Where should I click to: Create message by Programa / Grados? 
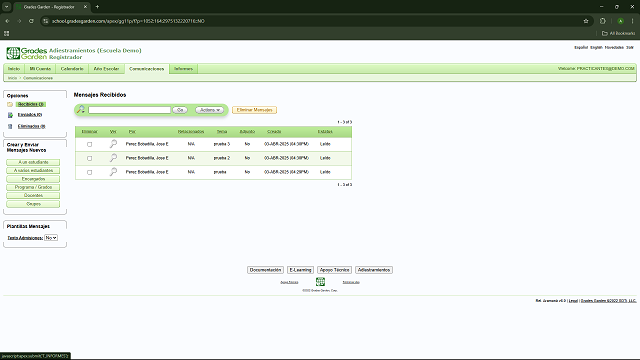pyautogui.click(x=33, y=187)
